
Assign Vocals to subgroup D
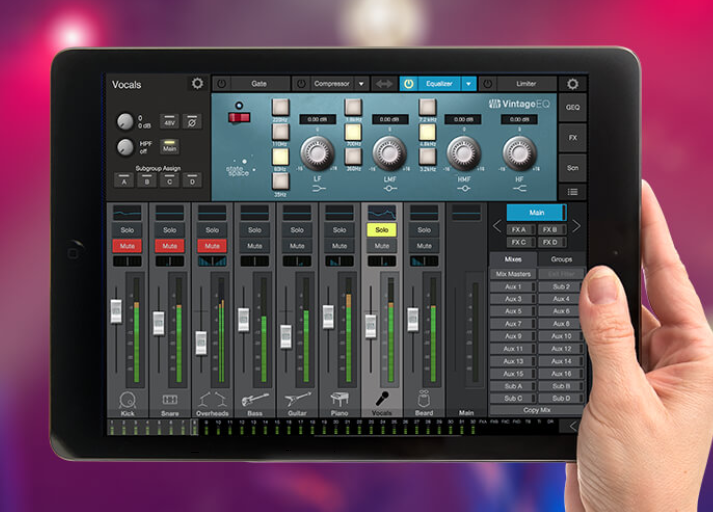(192, 180)
